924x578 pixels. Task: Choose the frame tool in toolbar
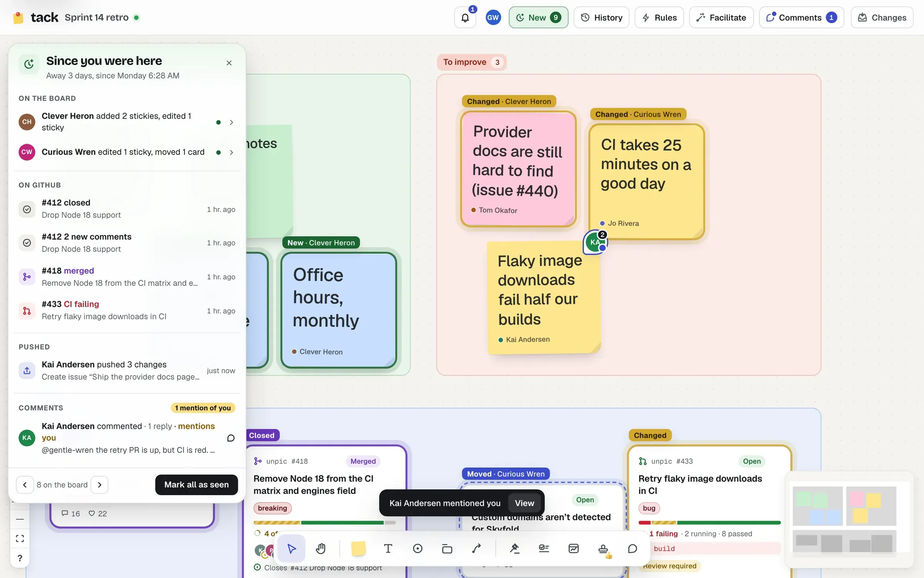(447, 548)
